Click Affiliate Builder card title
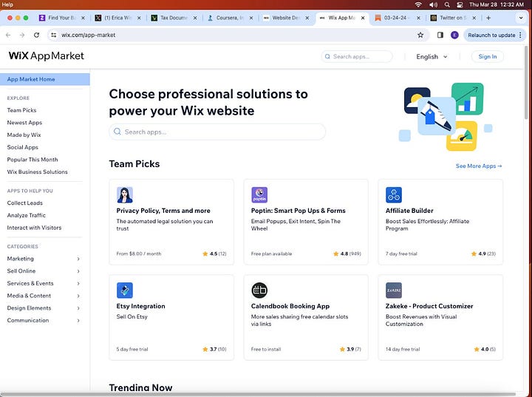This screenshot has width=532, height=397. pos(409,211)
